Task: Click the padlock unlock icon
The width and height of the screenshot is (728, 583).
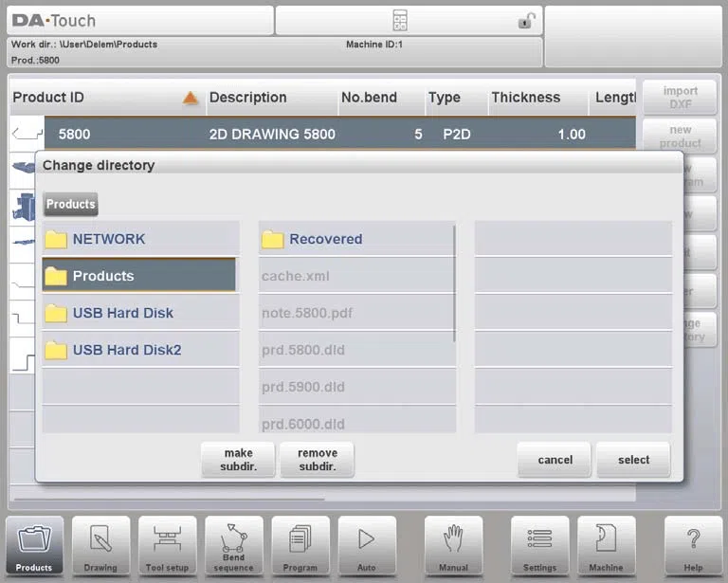Action: pyautogui.click(x=526, y=21)
